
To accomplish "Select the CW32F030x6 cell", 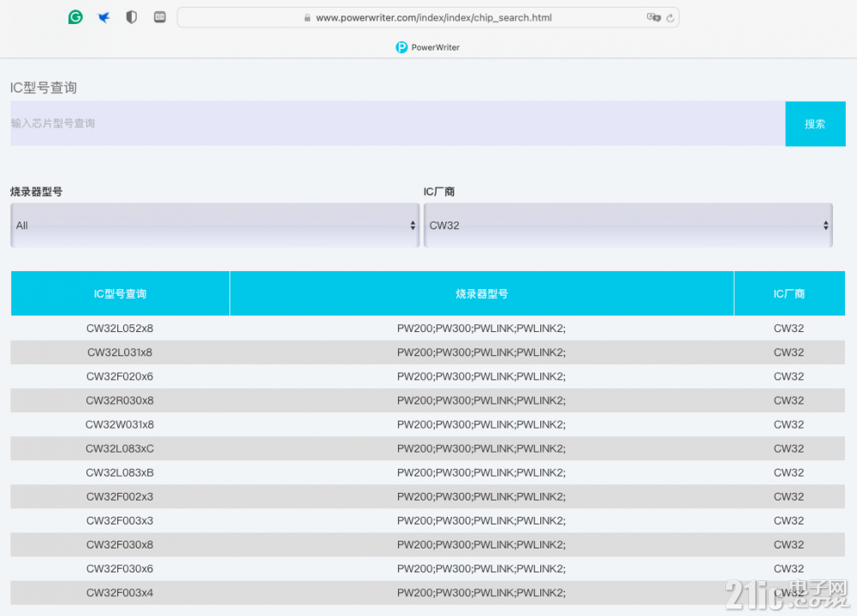I will [x=120, y=568].
